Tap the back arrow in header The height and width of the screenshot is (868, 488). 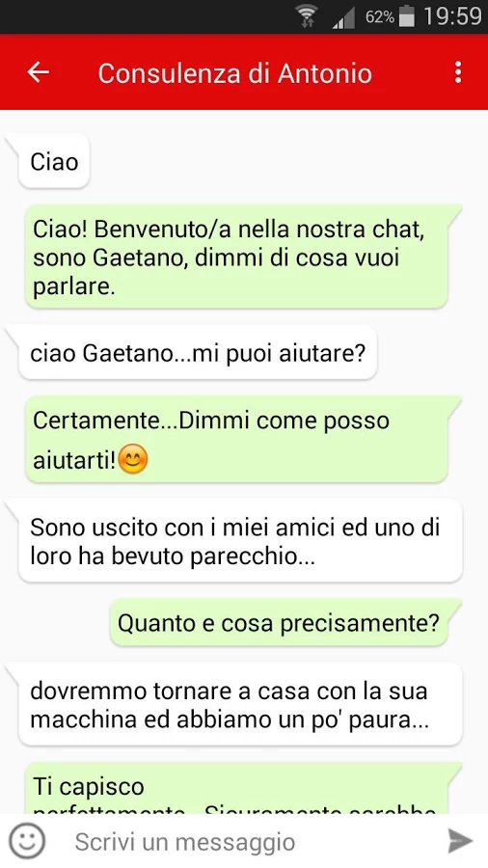click(x=39, y=72)
